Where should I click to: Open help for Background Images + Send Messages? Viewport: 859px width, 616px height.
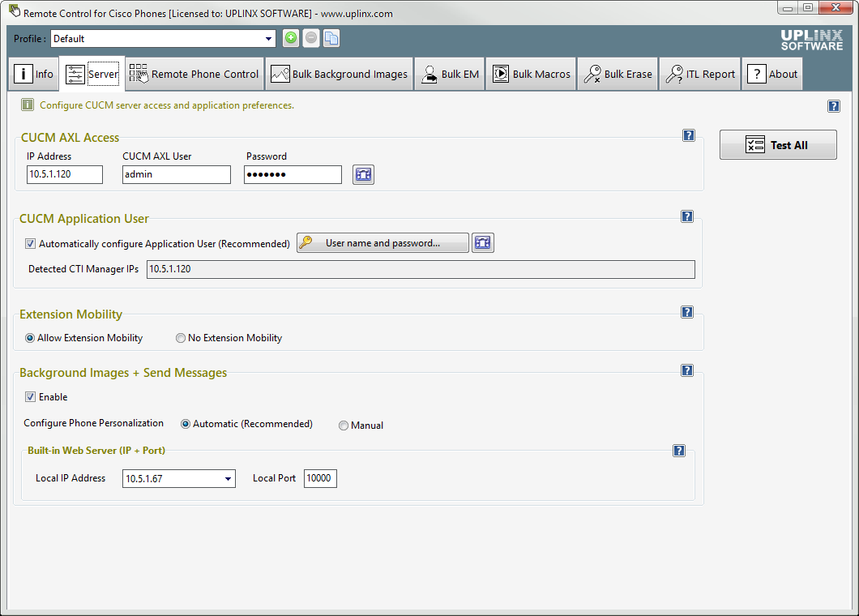687,370
